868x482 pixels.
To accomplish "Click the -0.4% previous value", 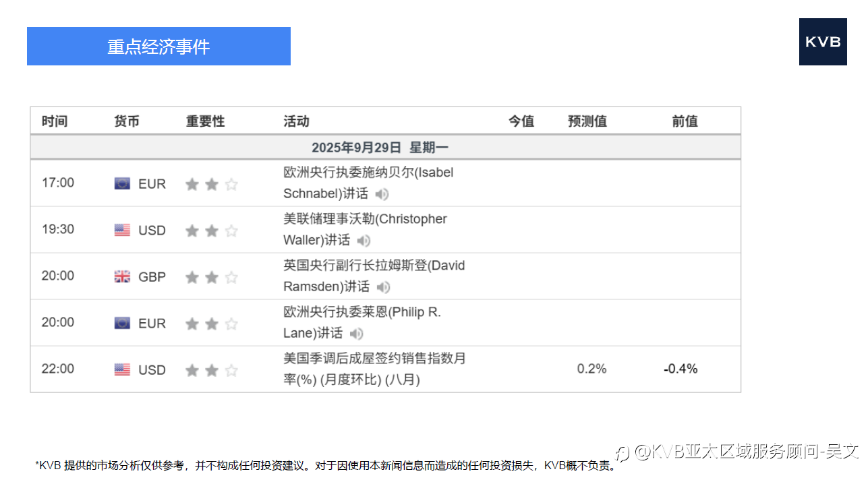I will pos(681,369).
